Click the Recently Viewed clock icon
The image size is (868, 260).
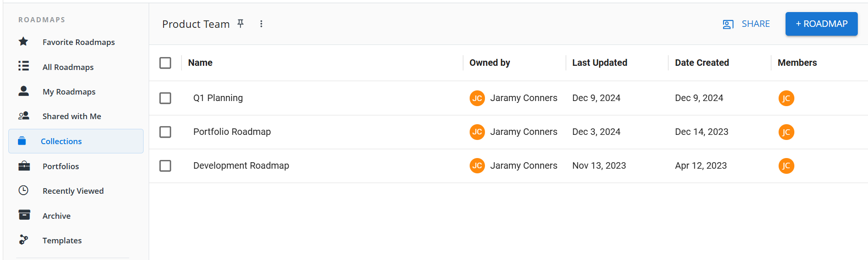coord(24,190)
